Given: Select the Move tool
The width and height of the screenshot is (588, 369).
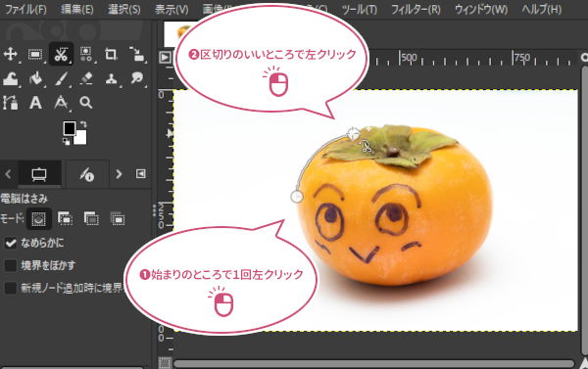Looking at the screenshot, I should point(10,55).
